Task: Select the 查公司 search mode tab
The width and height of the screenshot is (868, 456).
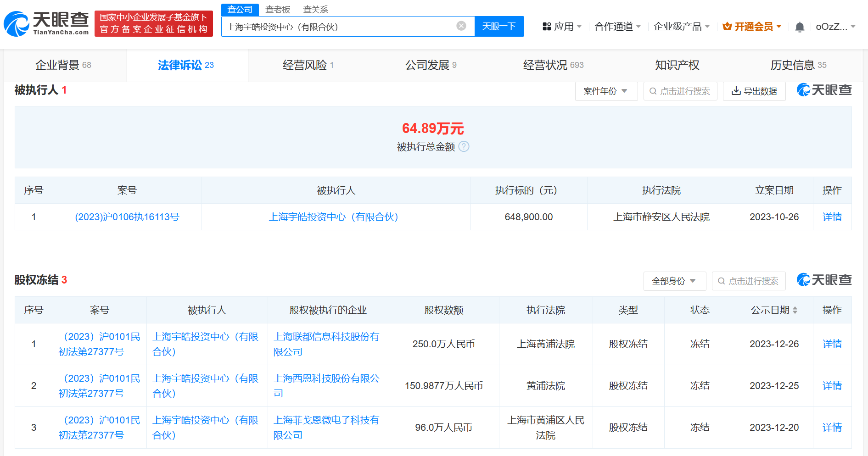Action: (x=240, y=9)
